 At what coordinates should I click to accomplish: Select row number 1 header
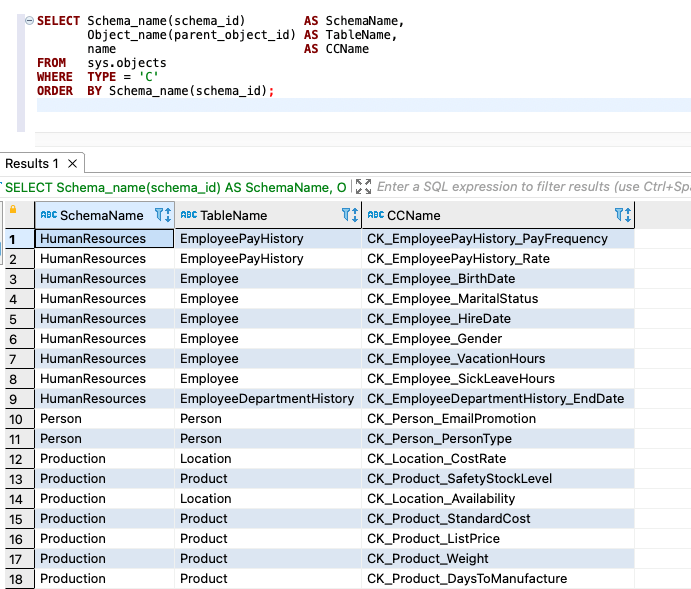tap(20, 239)
